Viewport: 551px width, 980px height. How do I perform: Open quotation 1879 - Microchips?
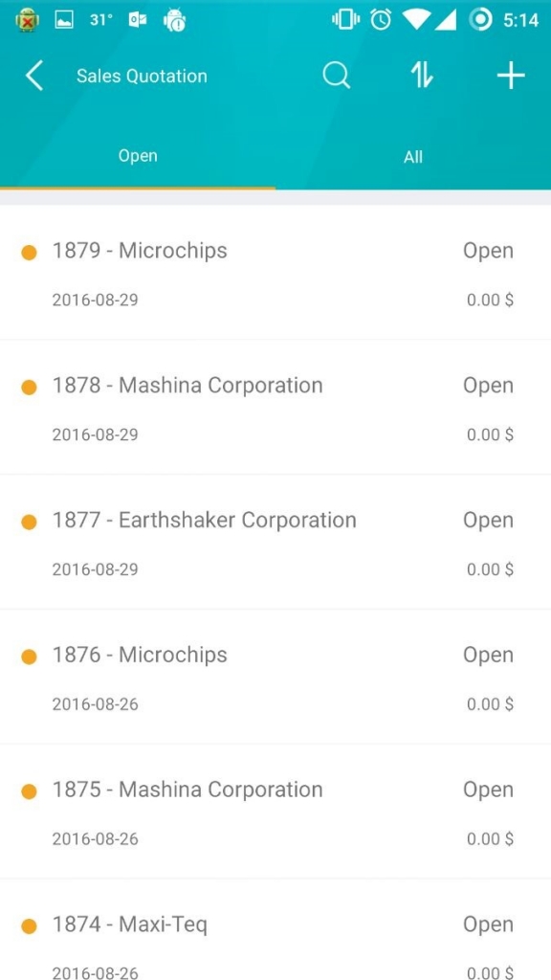[275, 273]
